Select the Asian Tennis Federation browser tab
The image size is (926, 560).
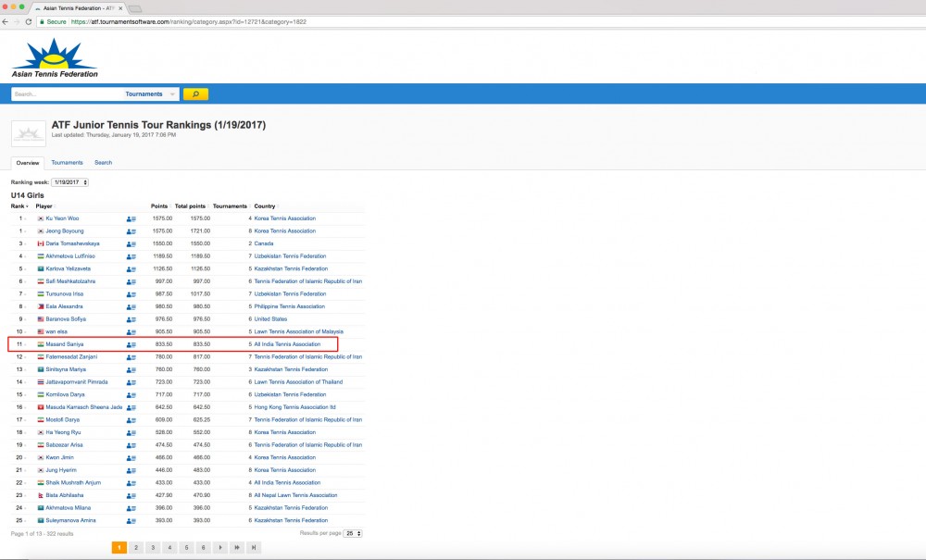click(x=78, y=8)
